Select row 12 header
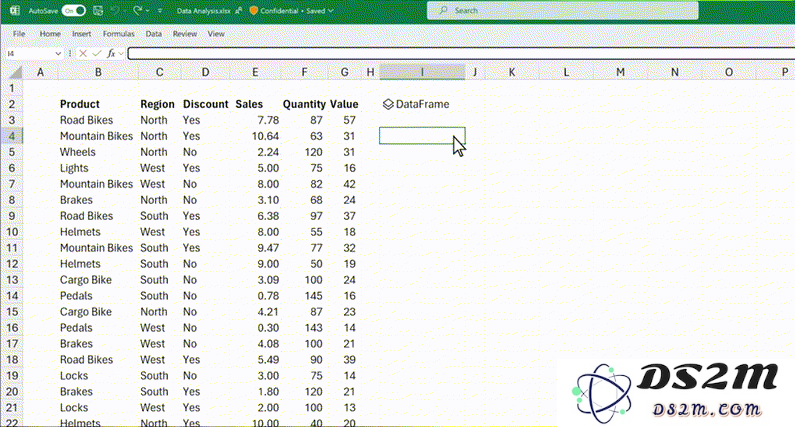The image size is (795, 427). click(x=12, y=264)
